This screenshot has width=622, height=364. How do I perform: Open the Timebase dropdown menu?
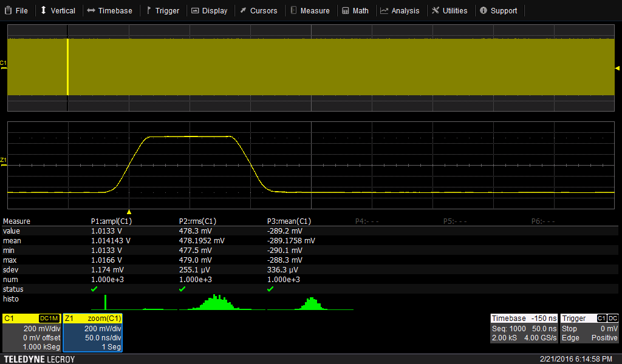tap(109, 10)
